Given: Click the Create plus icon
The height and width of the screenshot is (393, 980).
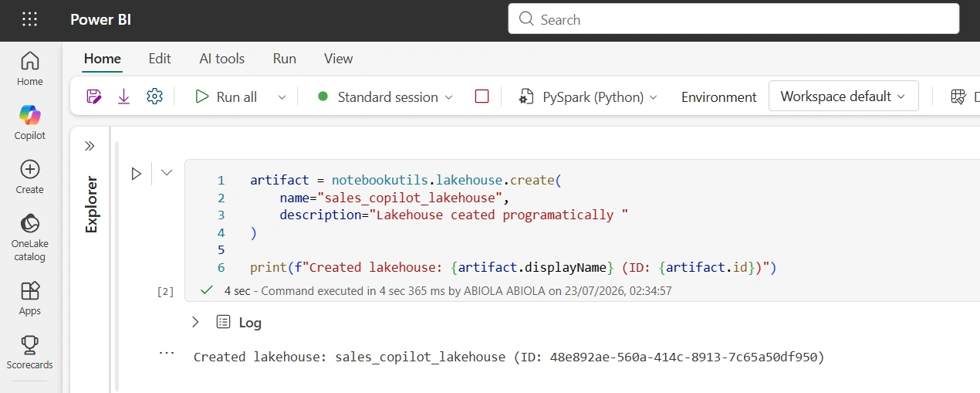Looking at the screenshot, I should (30, 169).
